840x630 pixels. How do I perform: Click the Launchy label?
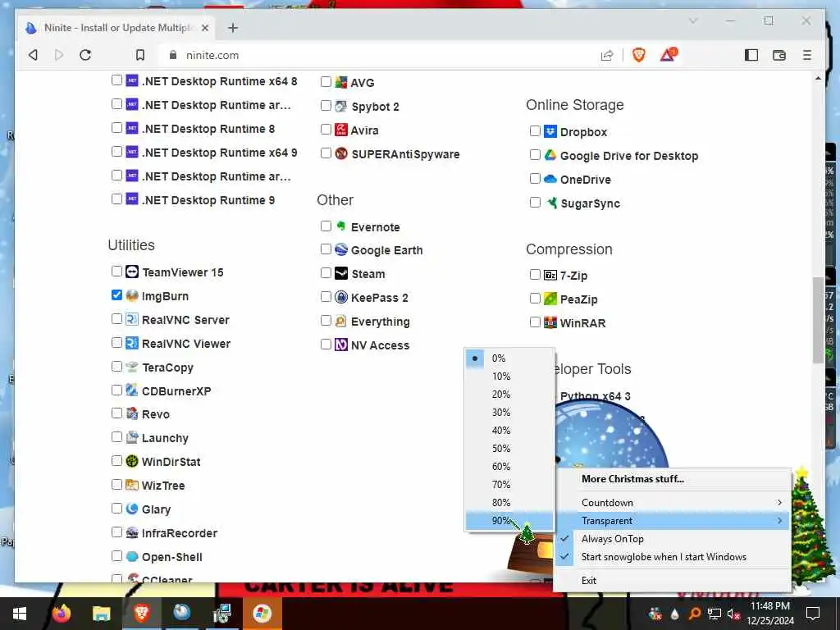[165, 438]
